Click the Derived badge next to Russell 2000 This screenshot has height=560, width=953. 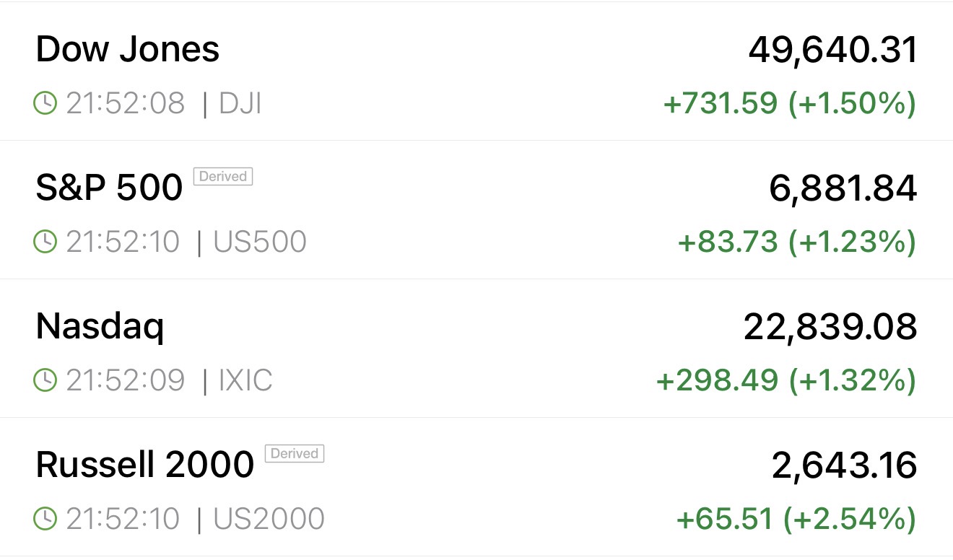pos(295,454)
